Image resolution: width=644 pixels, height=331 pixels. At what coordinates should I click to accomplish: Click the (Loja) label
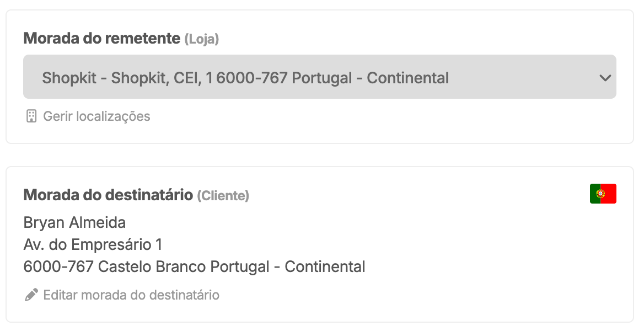pos(201,40)
